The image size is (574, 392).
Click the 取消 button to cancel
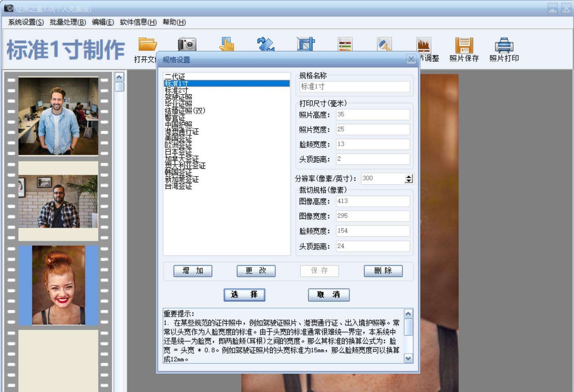click(328, 295)
